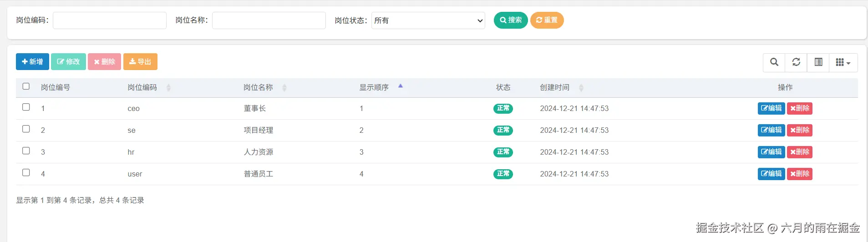Screen dimensions: 868x242
Task: Sort by the 创建时间 column header
Action: click(555, 87)
